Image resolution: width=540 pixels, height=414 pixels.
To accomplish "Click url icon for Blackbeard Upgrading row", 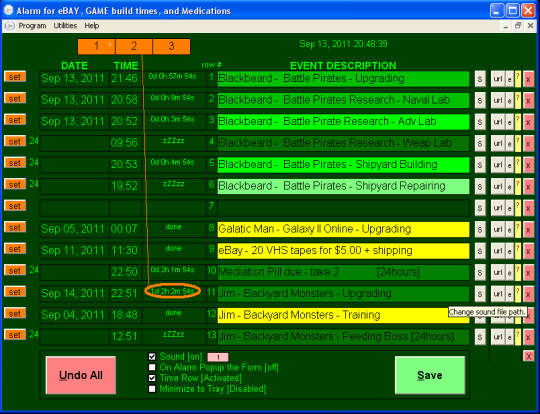I will 498,79.
